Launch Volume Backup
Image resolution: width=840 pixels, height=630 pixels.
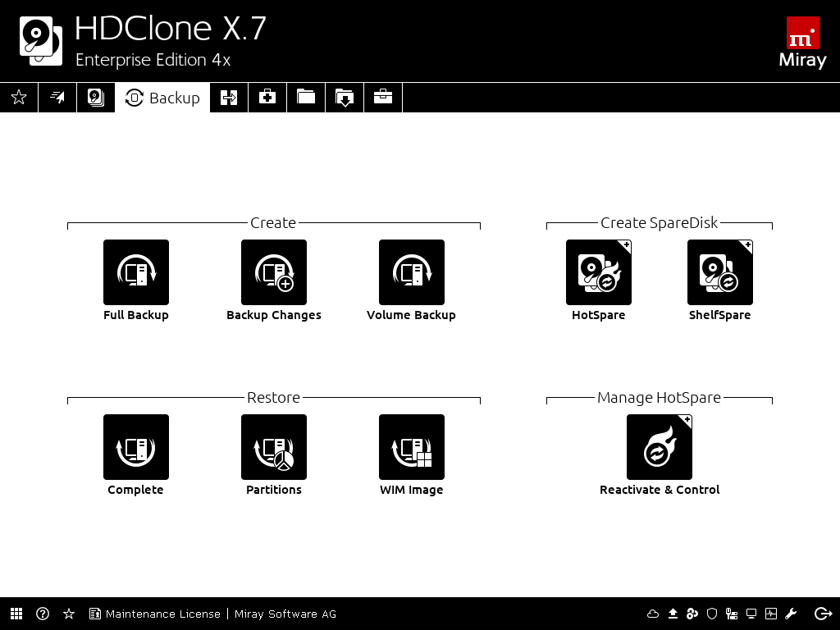[412, 272]
